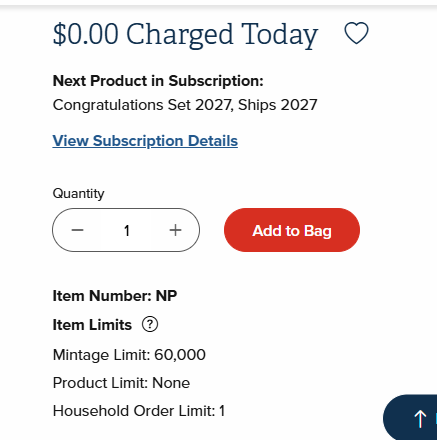Image resolution: width=437 pixels, height=440 pixels.
Task: Open View Subscription Details link
Action: pos(145,141)
